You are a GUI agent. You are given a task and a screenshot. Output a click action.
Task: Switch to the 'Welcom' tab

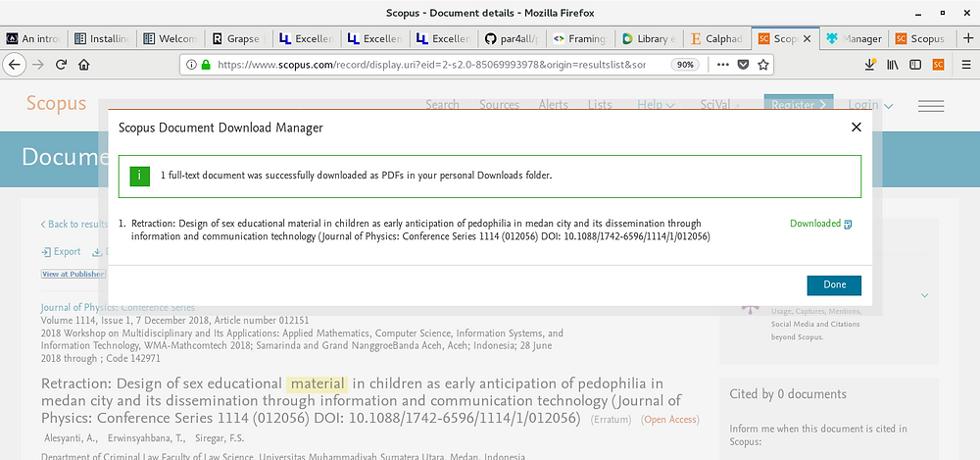click(x=171, y=39)
